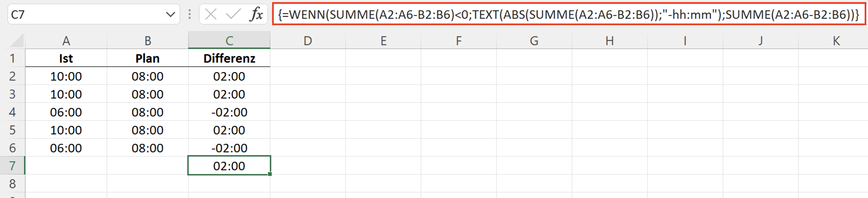This screenshot has width=868, height=198.
Task: Click cell A6 showing 06:00
Action: pyautogui.click(x=66, y=148)
